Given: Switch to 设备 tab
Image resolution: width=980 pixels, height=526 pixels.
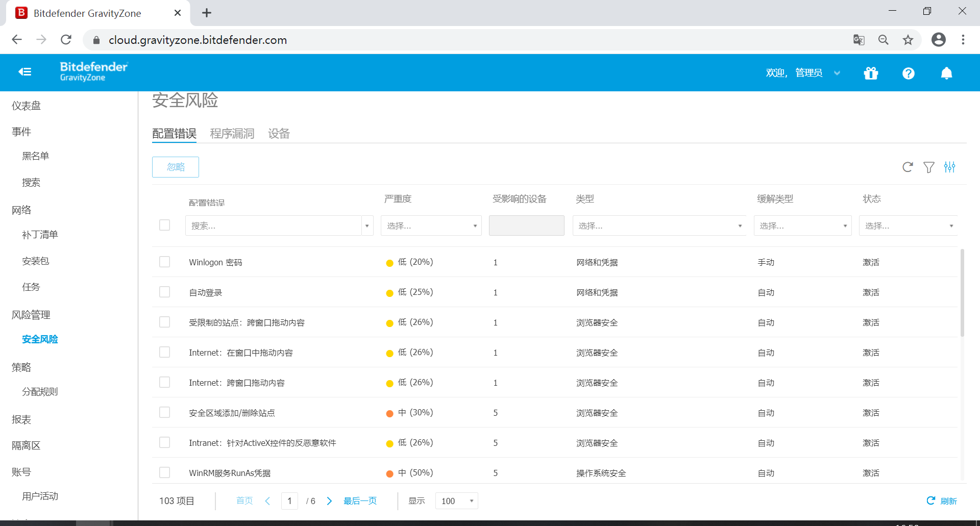Looking at the screenshot, I should tap(279, 134).
